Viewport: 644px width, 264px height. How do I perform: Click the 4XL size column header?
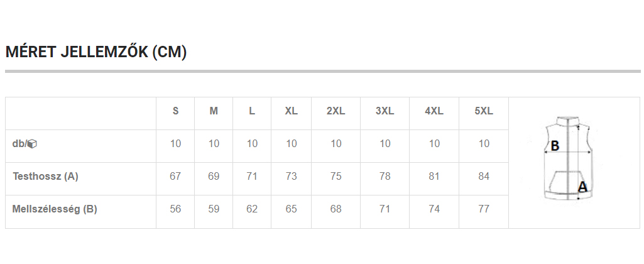[434, 111]
